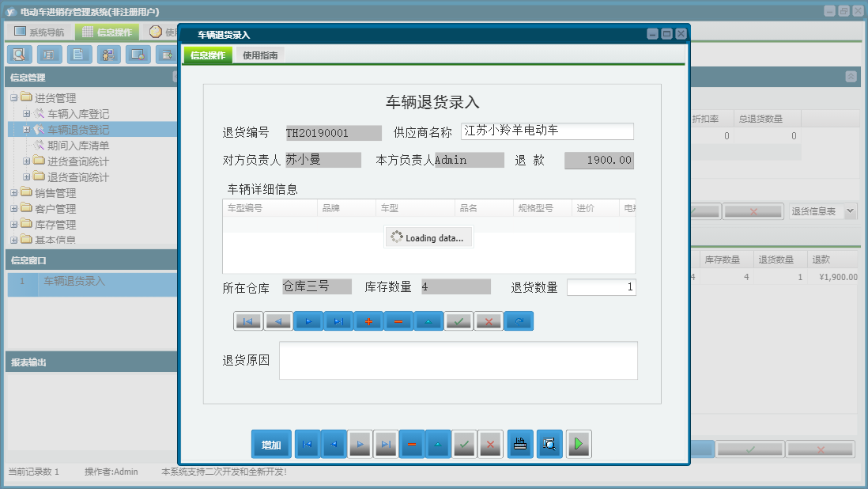The width and height of the screenshot is (868, 489).
Task: Click the 退货原因 text area
Action: pyautogui.click(x=459, y=361)
